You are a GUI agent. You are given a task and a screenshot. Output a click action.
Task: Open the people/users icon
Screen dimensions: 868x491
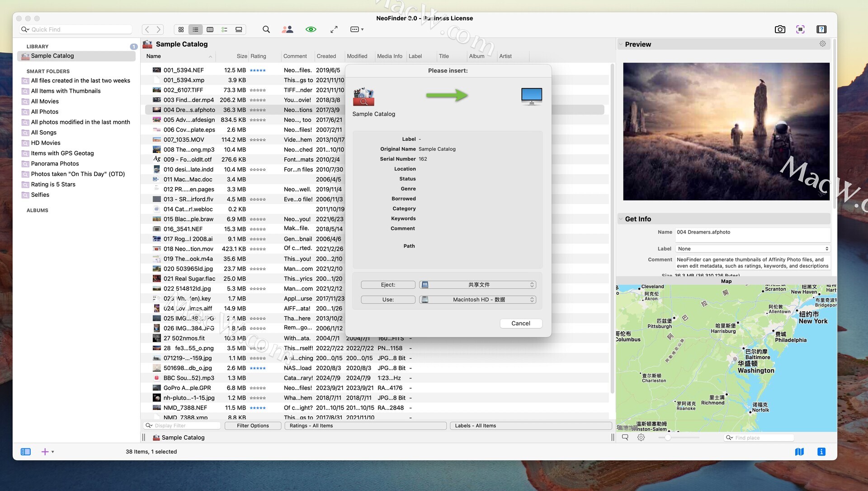(288, 29)
